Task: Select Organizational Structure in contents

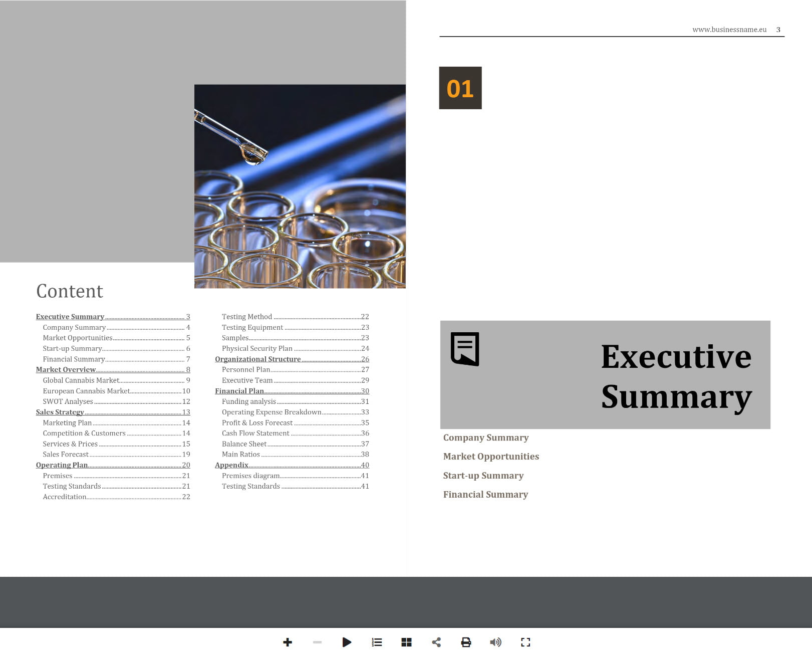Action: pos(258,359)
